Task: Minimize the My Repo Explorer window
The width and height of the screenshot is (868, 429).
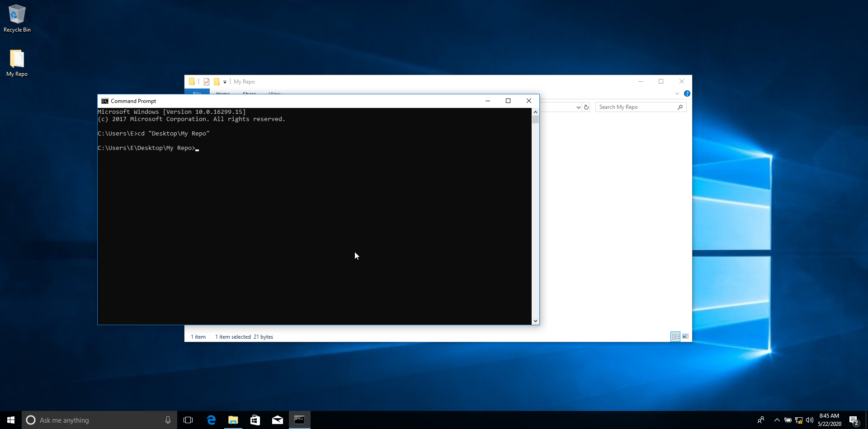Action: (x=641, y=81)
